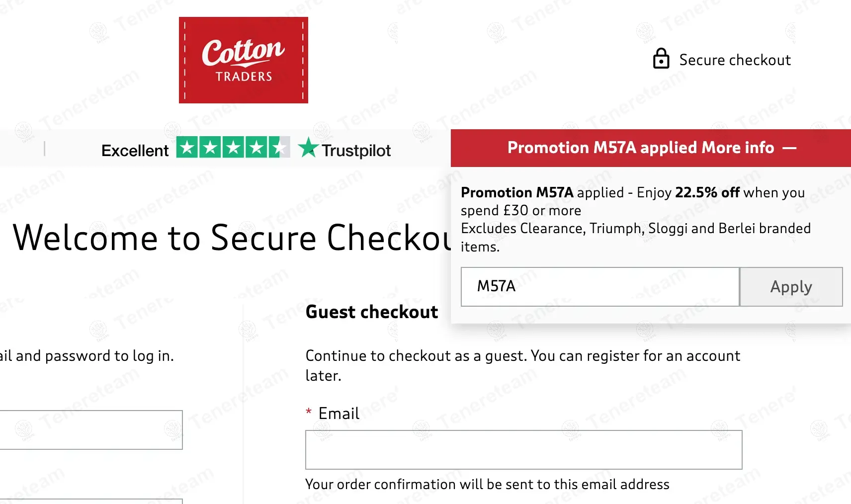Click the first green Trustpilot rating star
851x504 pixels.
click(x=187, y=147)
